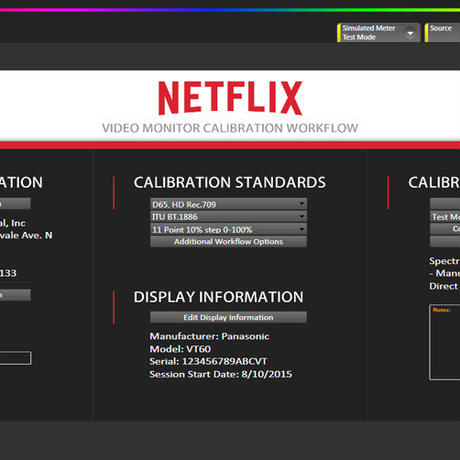Click the Calibration Standards heading
460x460 pixels.
click(230, 182)
